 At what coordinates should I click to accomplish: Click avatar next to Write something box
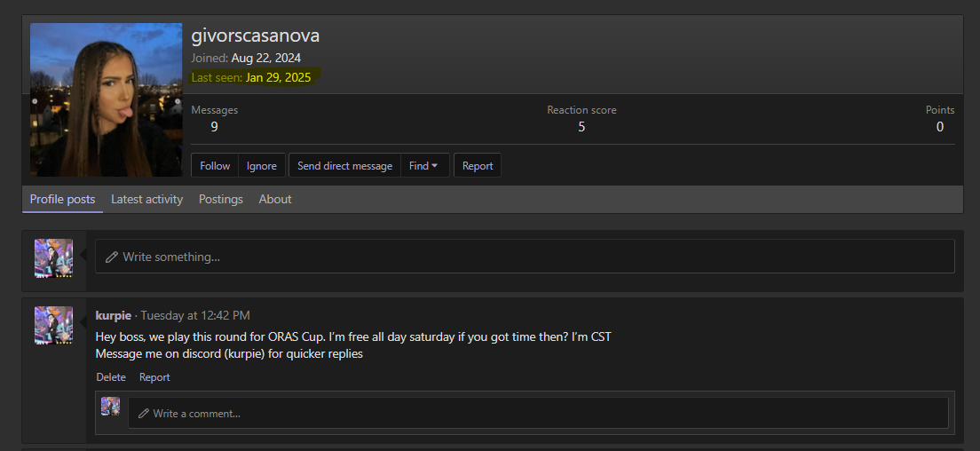coord(53,258)
